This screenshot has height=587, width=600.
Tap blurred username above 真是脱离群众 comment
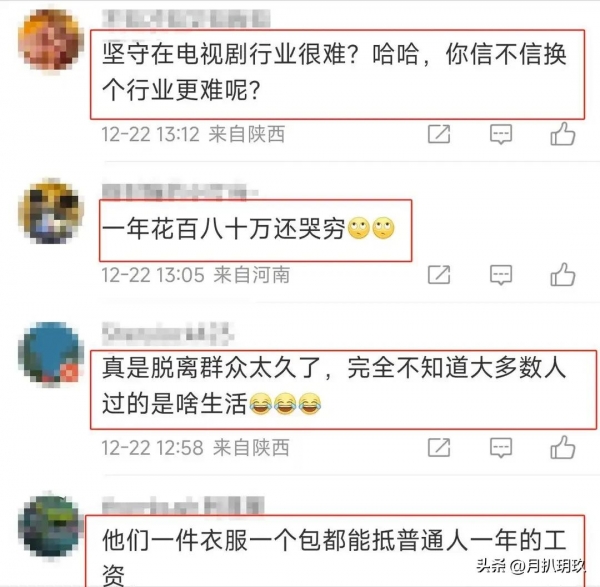[x=168, y=333]
